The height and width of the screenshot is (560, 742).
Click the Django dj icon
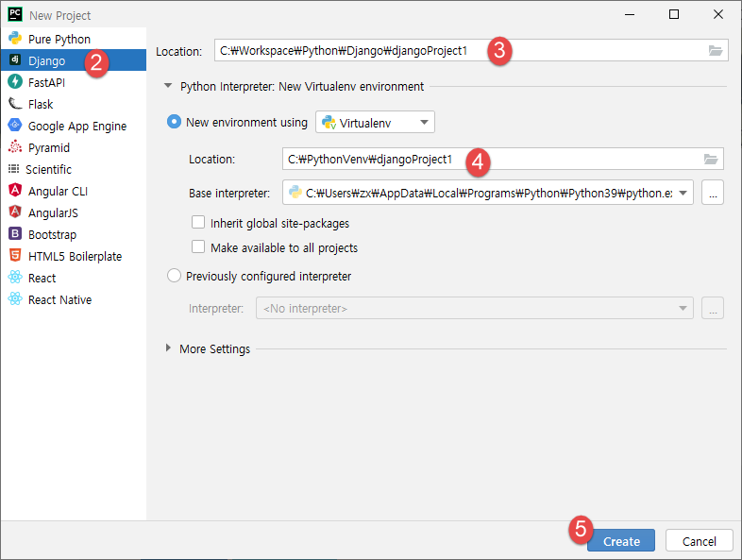(x=15, y=59)
